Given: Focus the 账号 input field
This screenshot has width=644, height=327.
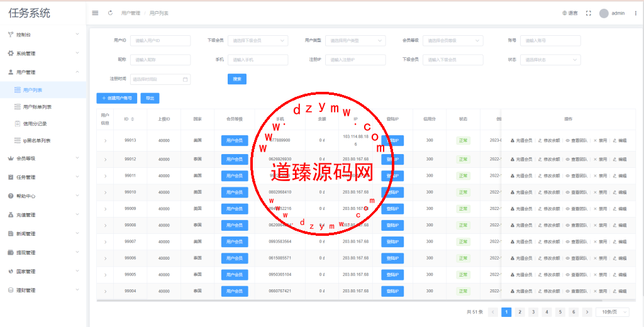Looking at the screenshot, I should pyautogui.click(x=550, y=41).
